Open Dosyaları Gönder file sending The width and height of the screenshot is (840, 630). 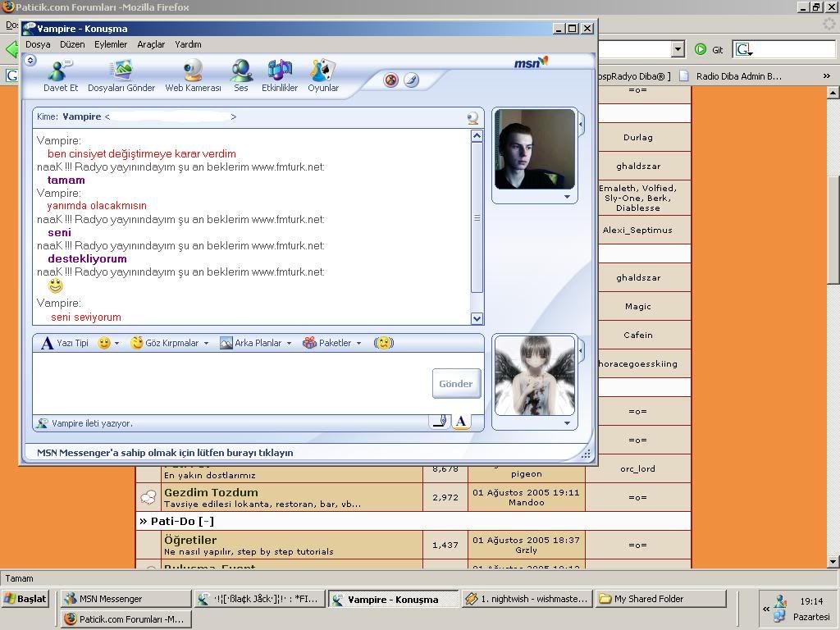tap(121, 76)
